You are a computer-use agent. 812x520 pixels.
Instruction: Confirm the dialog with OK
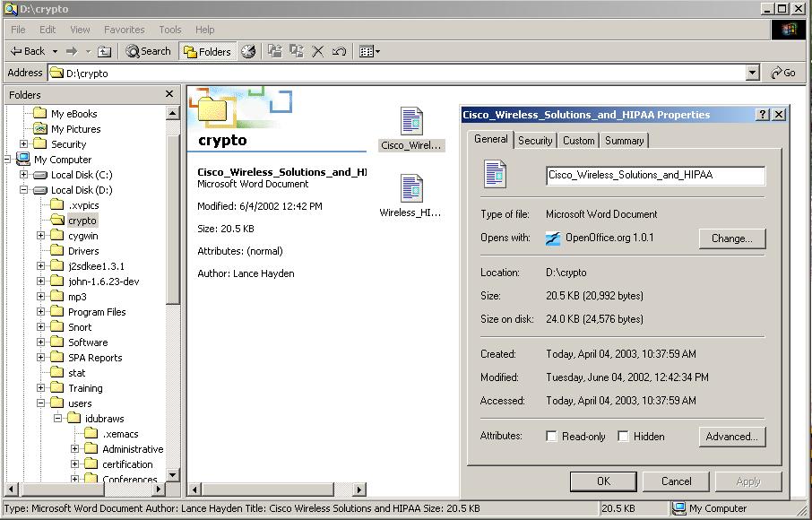click(x=603, y=481)
